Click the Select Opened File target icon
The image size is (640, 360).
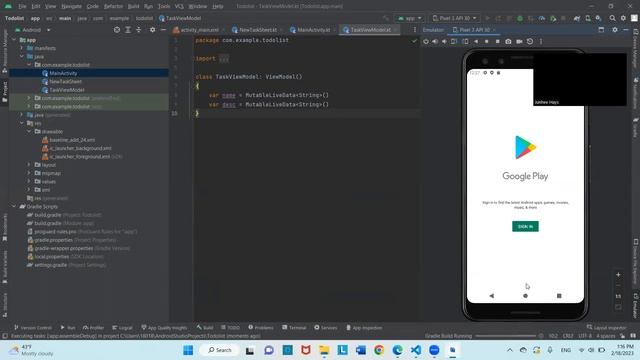[x=117, y=30]
